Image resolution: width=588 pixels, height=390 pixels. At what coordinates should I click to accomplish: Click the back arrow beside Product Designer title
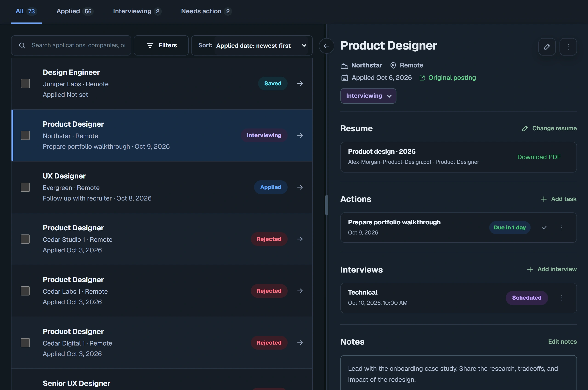[326, 46]
